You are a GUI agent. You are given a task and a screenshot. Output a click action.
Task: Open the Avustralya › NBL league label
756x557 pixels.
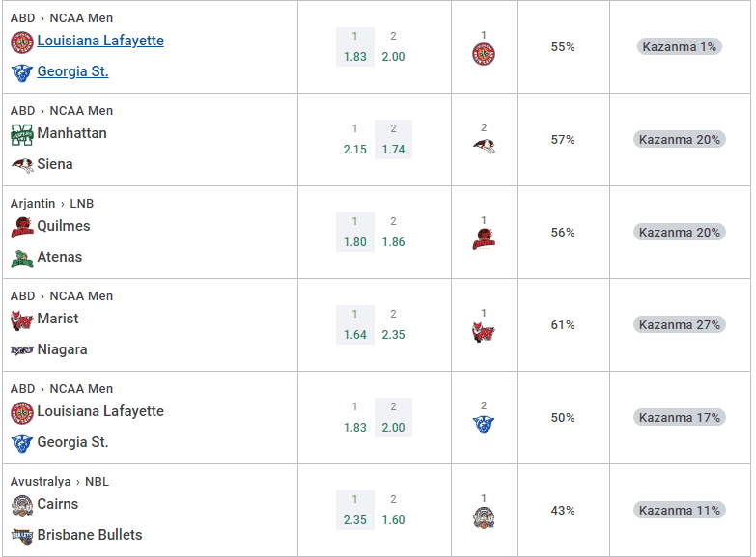60,482
